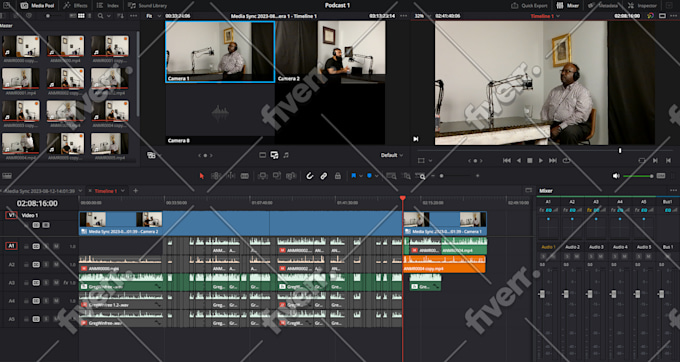Open the timeline viewer 32% zoom dropdown
This screenshot has width=680, height=362.
click(x=423, y=16)
